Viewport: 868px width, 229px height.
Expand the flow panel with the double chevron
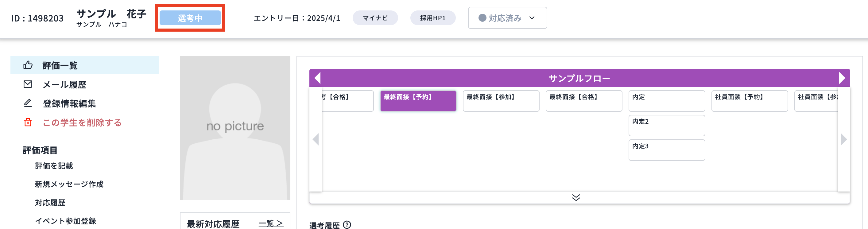pos(576,197)
